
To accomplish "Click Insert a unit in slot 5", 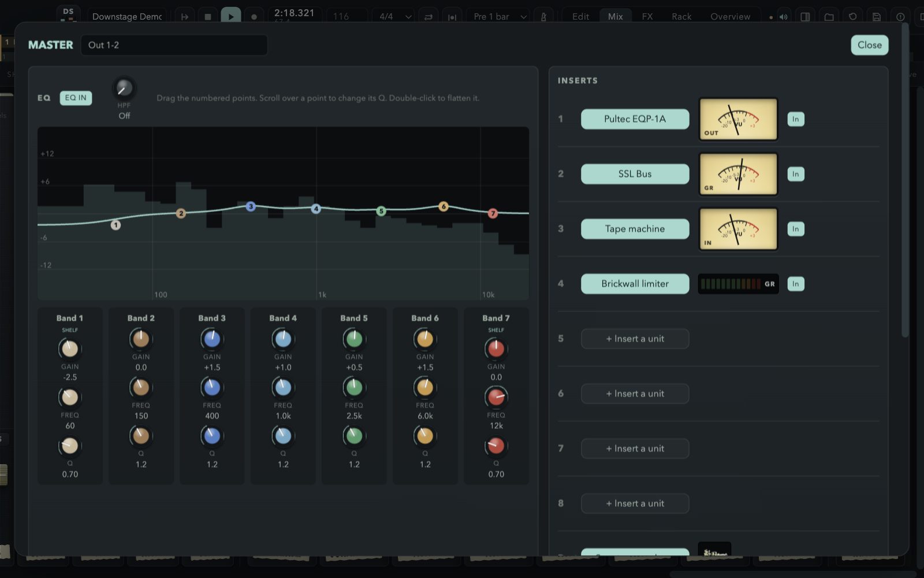I will point(635,339).
